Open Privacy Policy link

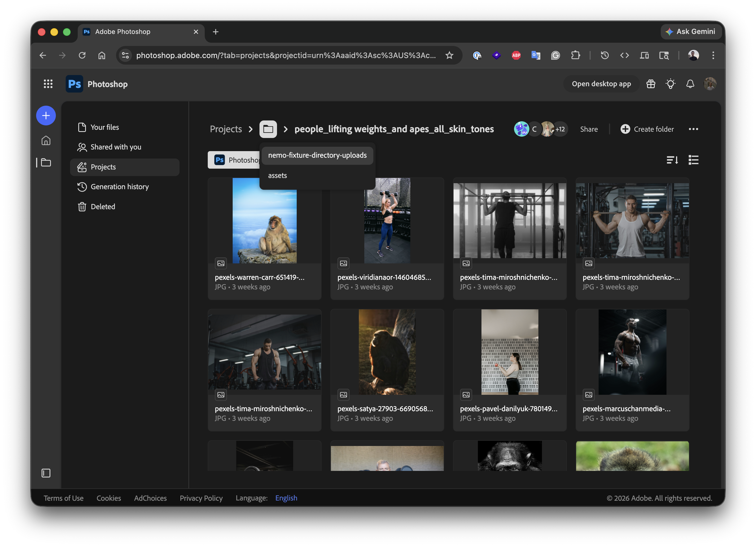(201, 498)
